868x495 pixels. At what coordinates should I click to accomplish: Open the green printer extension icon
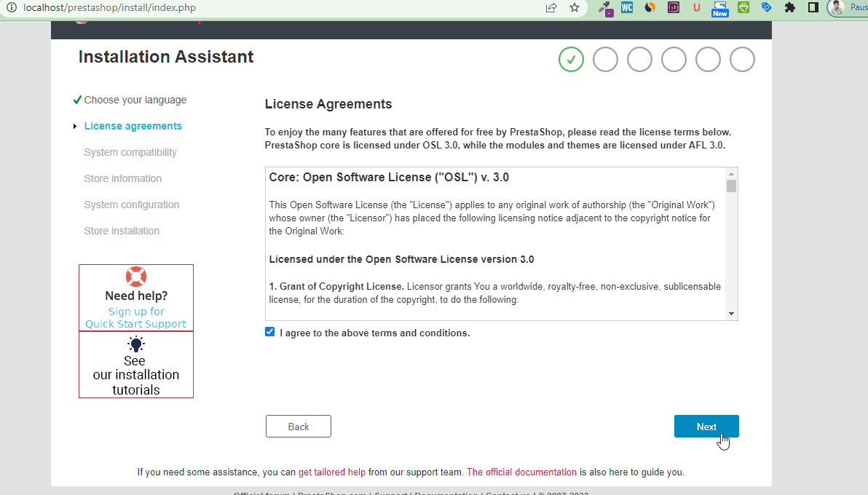click(x=743, y=8)
